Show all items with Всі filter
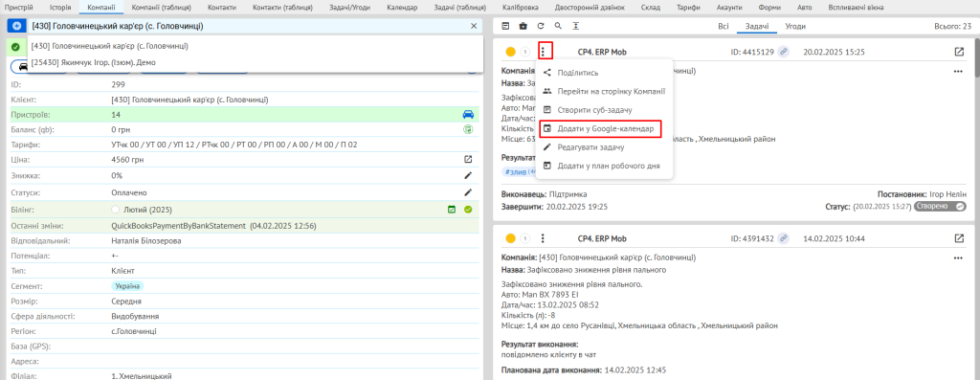The width and height of the screenshot is (980, 380). (x=724, y=26)
